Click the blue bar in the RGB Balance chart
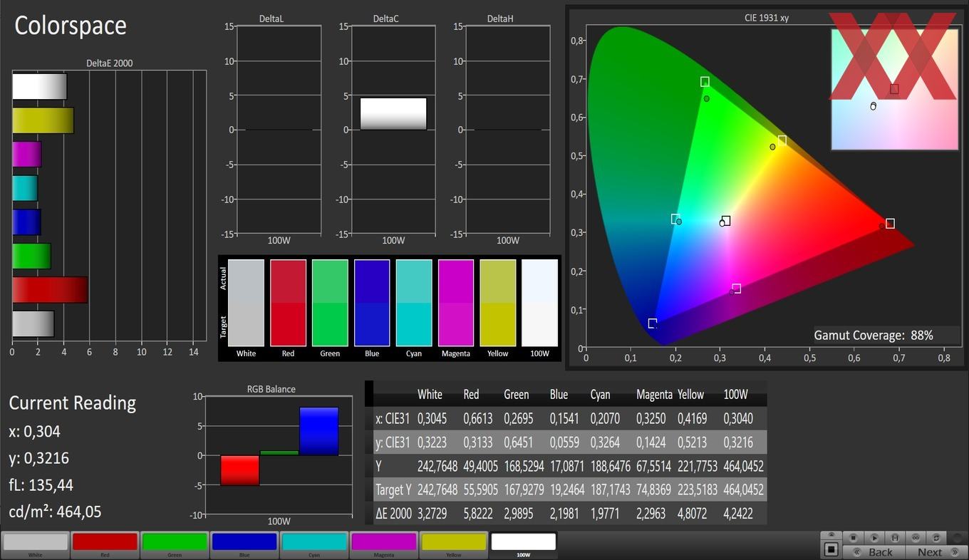This screenshot has width=969, height=560. [319, 431]
